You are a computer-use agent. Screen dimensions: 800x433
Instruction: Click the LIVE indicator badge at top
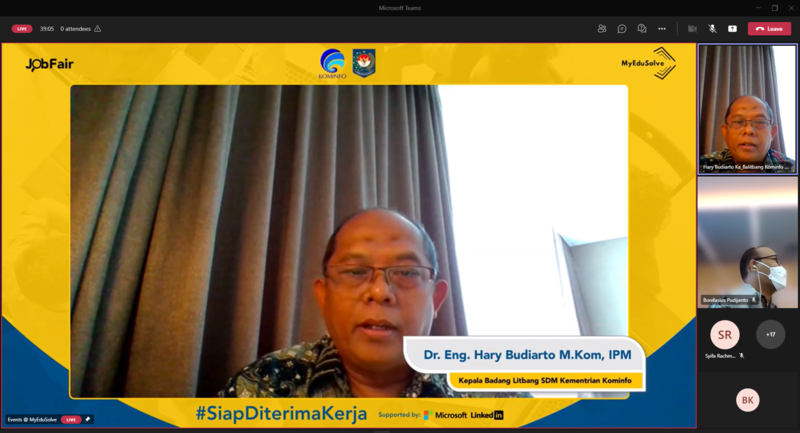[x=22, y=29]
